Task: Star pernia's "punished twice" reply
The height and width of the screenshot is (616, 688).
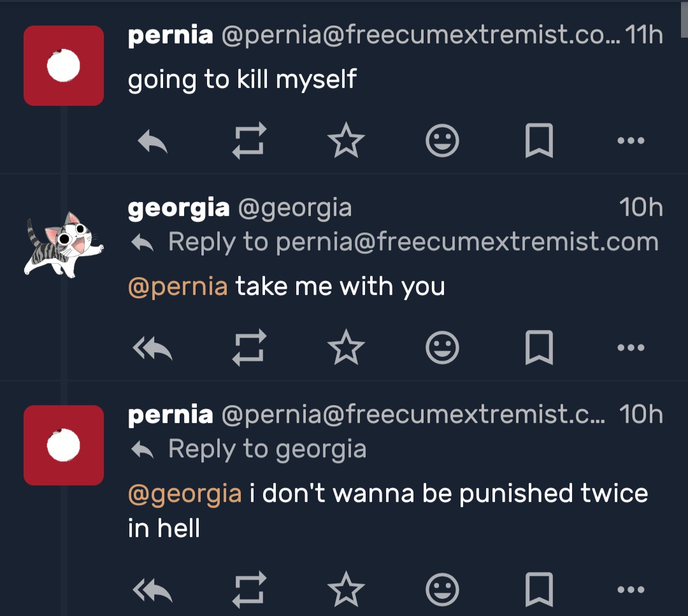Action: click(x=346, y=591)
